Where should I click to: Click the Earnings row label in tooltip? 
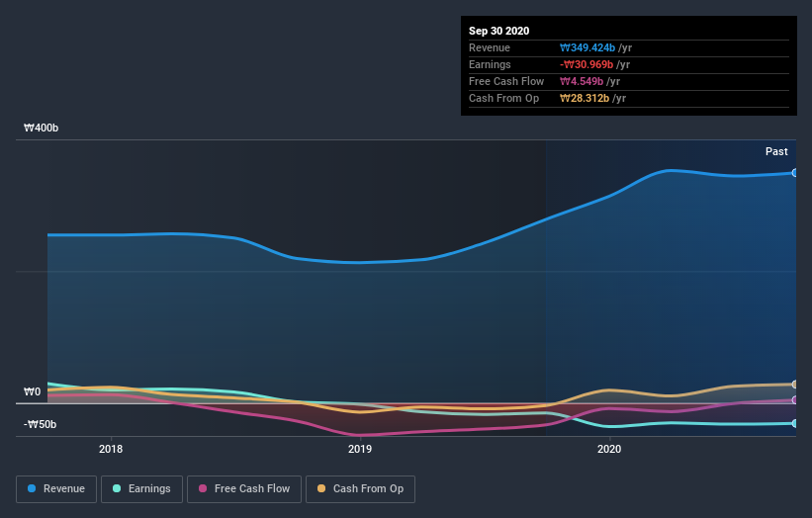pos(490,64)
